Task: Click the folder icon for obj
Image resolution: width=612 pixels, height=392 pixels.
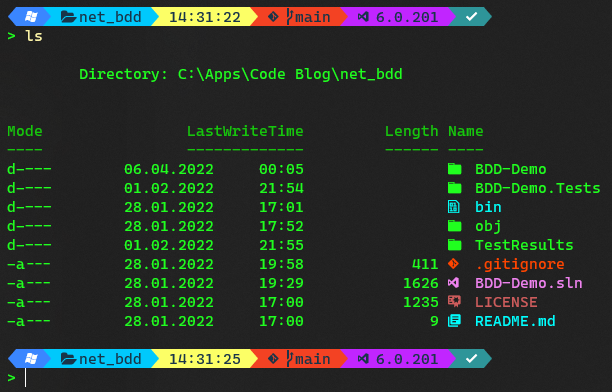Action: [x=454, y=226]
